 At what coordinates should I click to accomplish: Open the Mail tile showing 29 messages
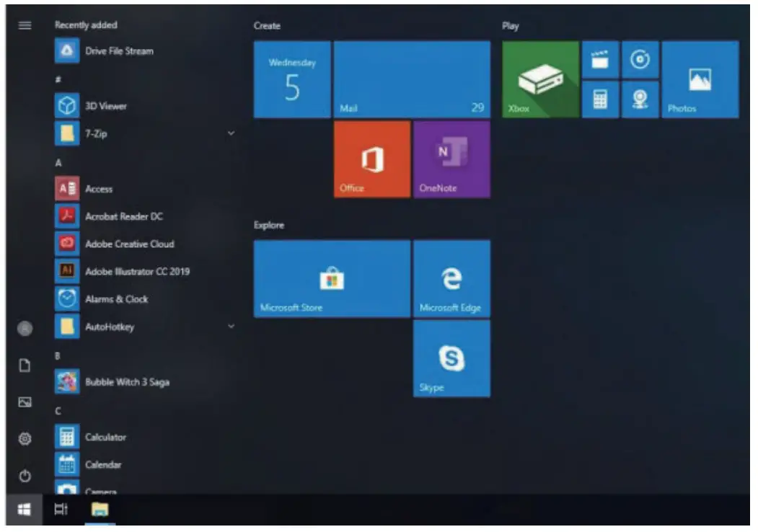coord(411,79)
